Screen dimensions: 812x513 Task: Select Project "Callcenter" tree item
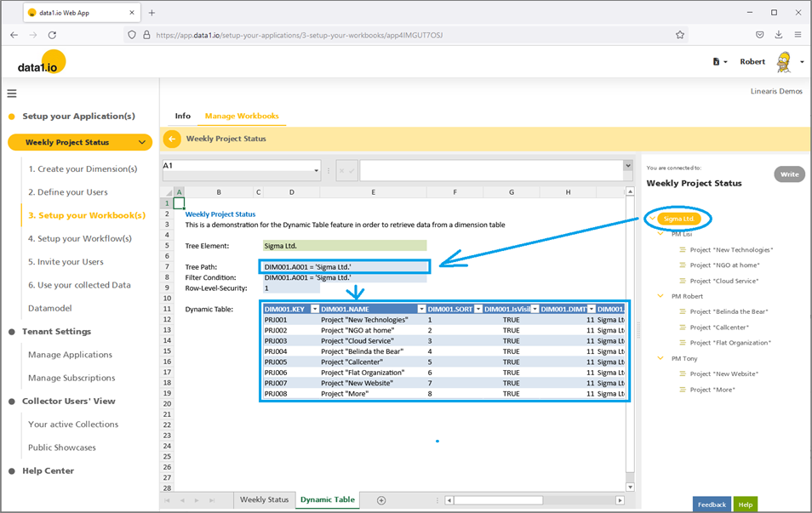tap(719, 328)
